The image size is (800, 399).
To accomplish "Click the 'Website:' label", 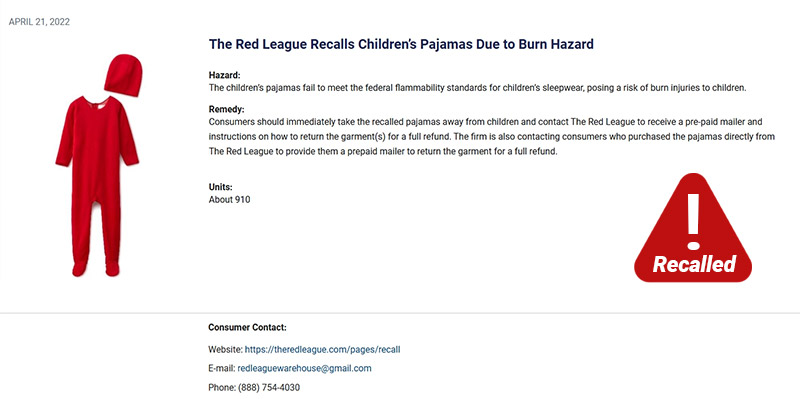I will [226, 350].
